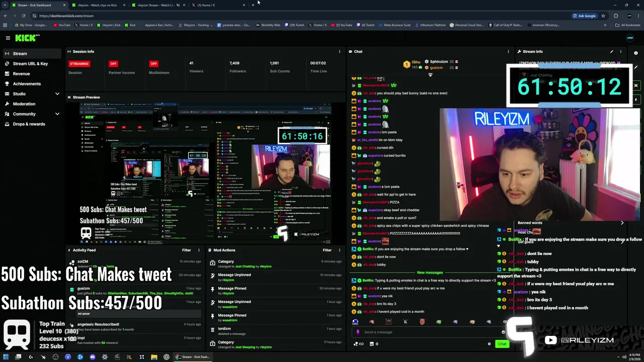This screenshot has height=362, width=644.
Task: Open the profile avatar menu
Action: (x=629, y=38)
